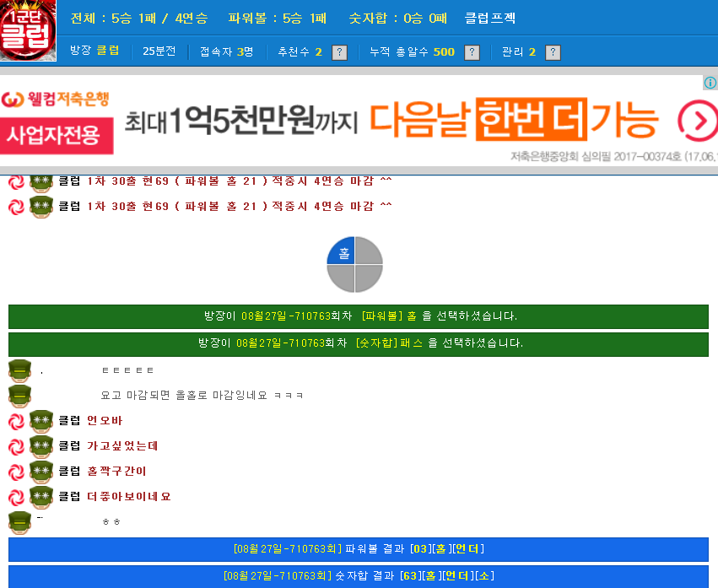Click soldier avatar beside 가고싶었는데 message

[41, 446]
